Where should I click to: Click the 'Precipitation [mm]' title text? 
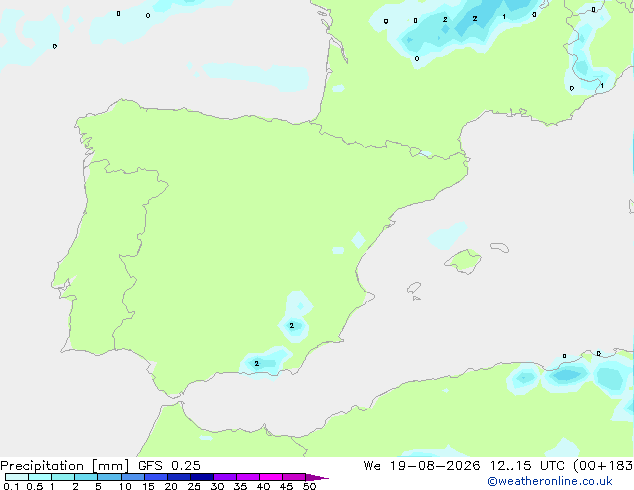pos(65,466)
